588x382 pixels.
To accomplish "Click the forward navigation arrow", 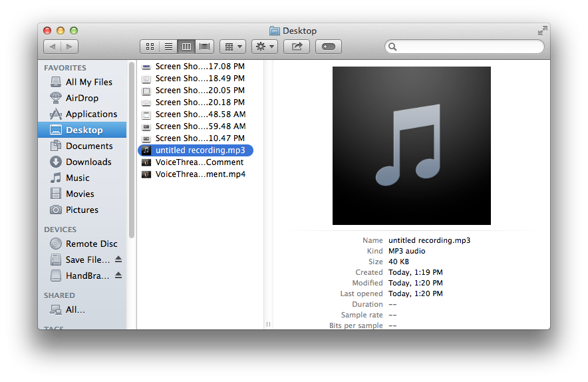I will coord(69,47).
